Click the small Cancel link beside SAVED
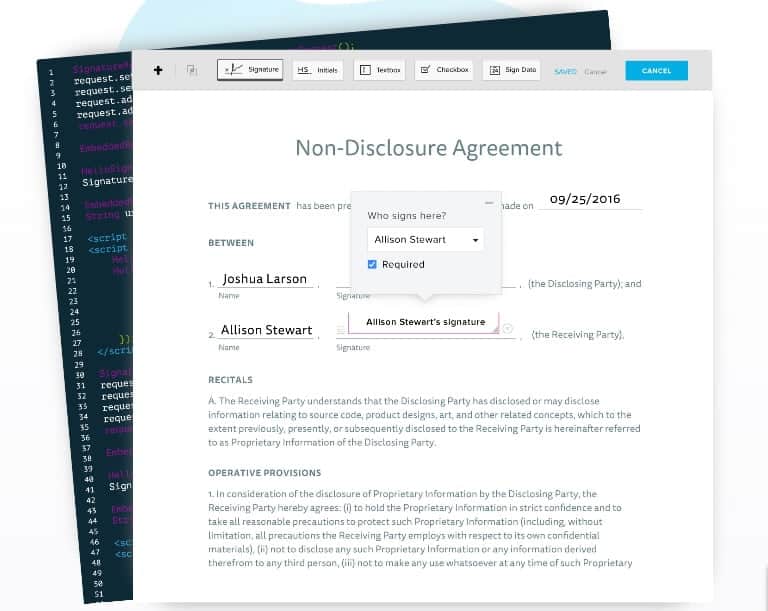This screenshot has height=611, width=768. [595, 71]
